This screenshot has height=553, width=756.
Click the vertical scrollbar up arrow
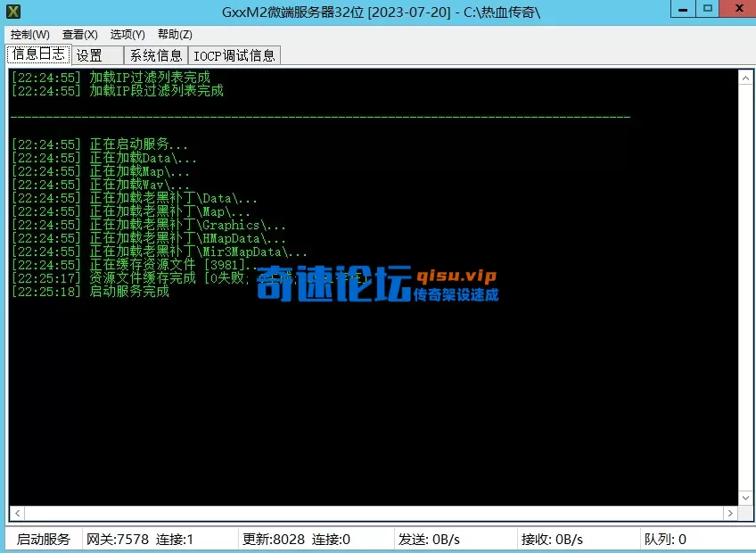(x=745, y=76)
